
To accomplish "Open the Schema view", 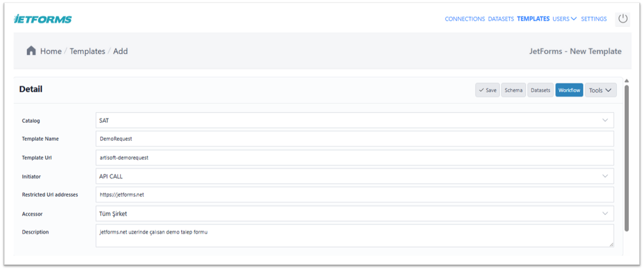I will [513, 90].
